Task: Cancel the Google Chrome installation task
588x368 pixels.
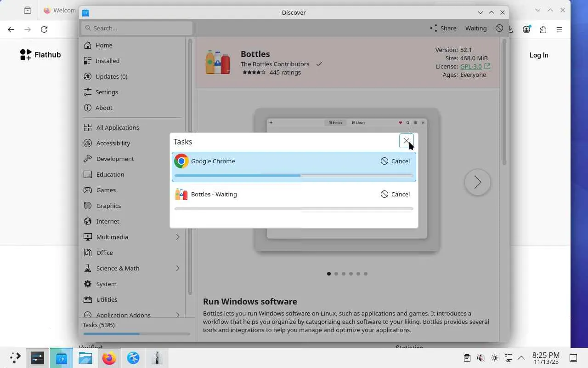Action: pos(395,161)
